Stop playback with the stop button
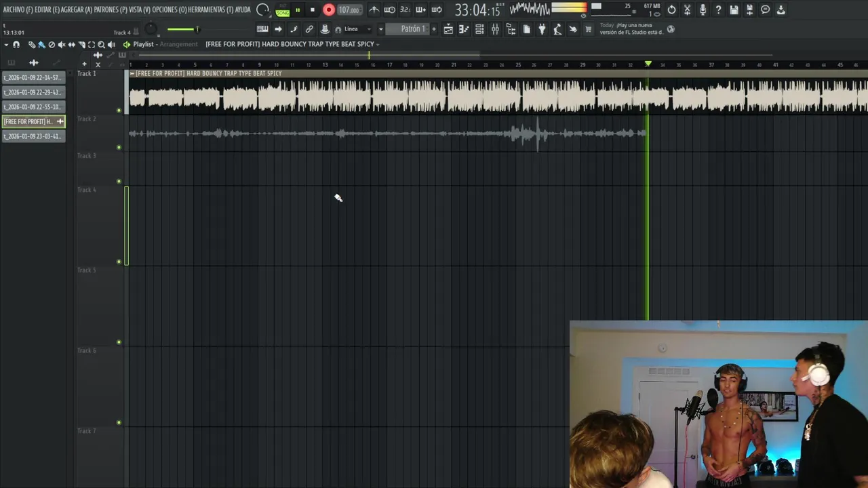The image size is (868, 488). (312, 10)
